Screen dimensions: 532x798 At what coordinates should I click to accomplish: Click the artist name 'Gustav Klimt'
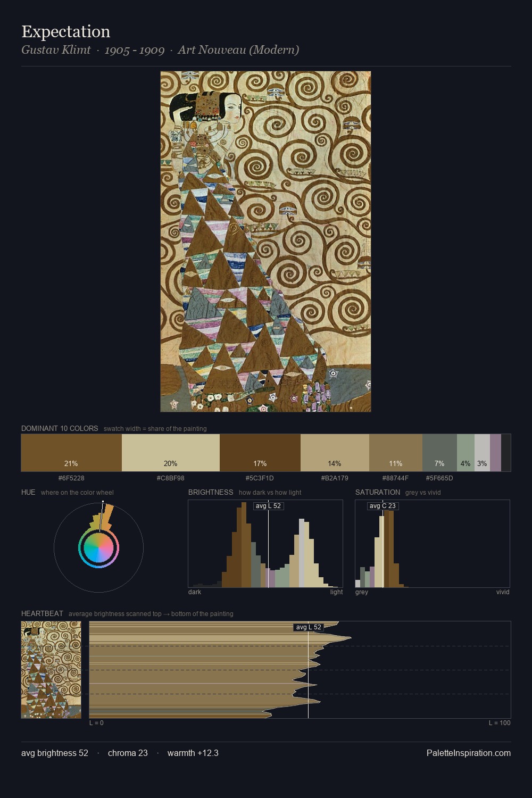[56, 50]
